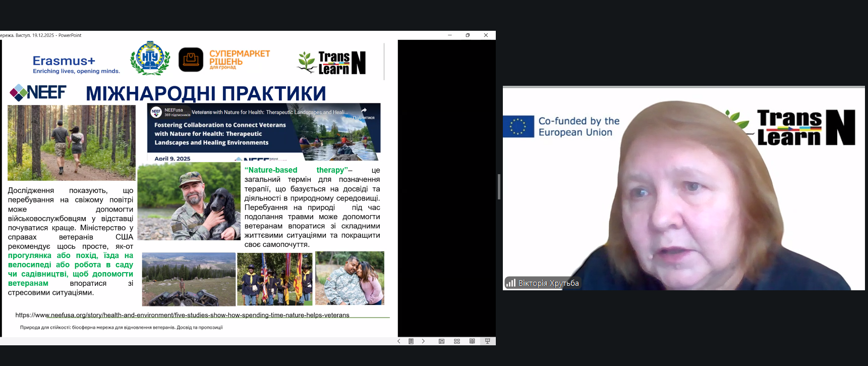Click the signal strength icon by Вікторія Хрутьба
The image size is (868, 366).
click(x=511, y=283)
